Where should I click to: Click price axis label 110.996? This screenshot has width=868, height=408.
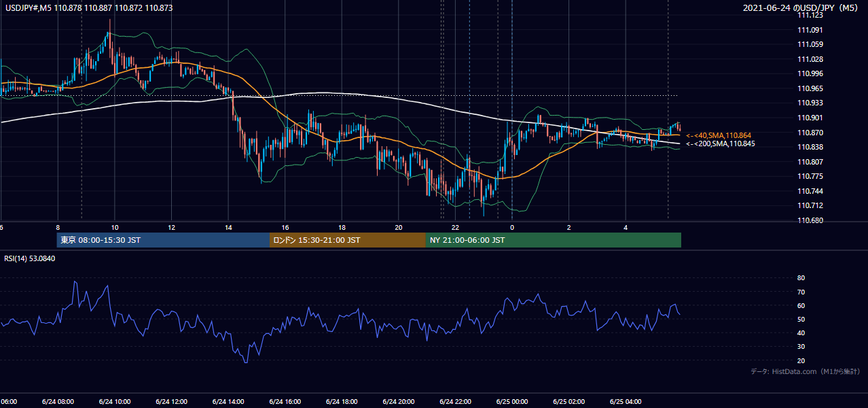click(x=810, y=73)
